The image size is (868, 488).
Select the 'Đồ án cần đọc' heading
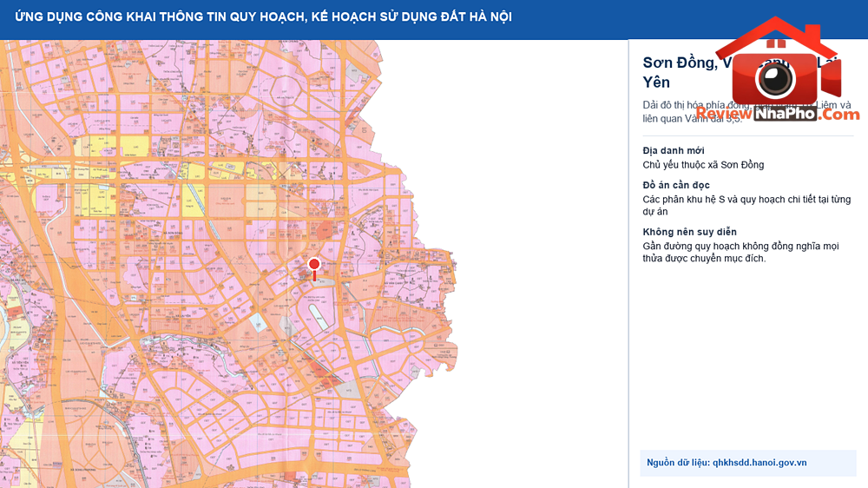click(676, 185)
